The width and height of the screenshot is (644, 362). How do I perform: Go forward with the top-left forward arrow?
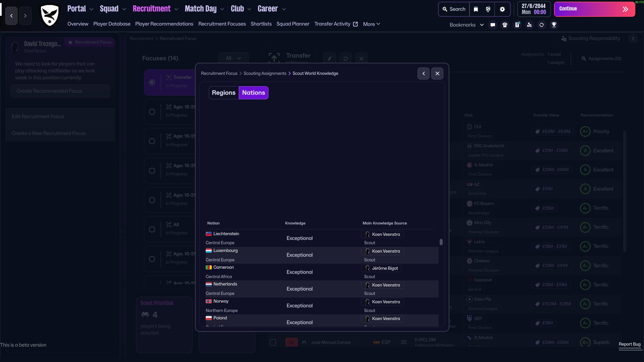[x=25, y=16]
